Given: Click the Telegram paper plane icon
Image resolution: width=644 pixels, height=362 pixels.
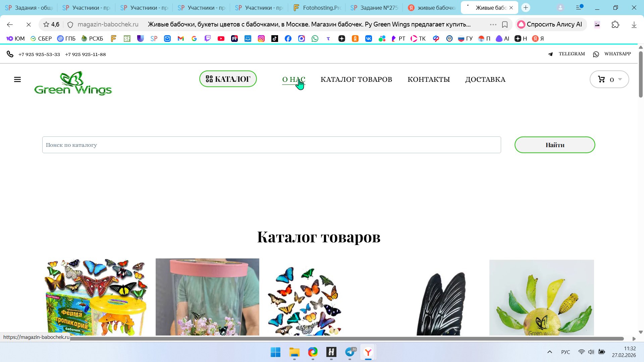Looking at the screenshot, I should [550, 54].
